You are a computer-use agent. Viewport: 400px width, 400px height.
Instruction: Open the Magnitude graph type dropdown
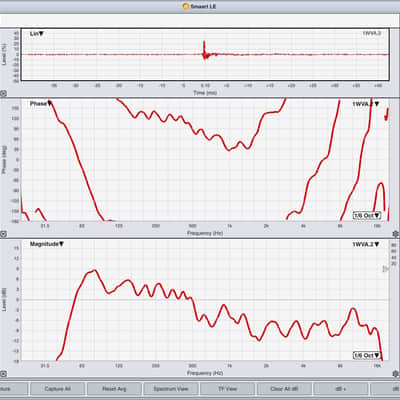click(x=47, y=244)
